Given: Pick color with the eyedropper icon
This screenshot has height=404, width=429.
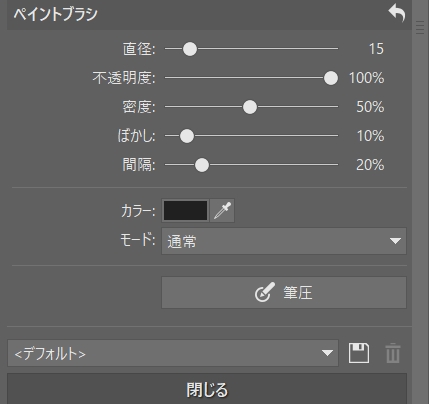Looking at the screenshot, I should click(222, 211).
